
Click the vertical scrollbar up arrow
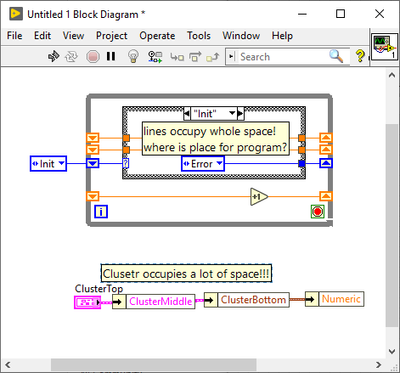pyautogui.click(x=392, y=75)
